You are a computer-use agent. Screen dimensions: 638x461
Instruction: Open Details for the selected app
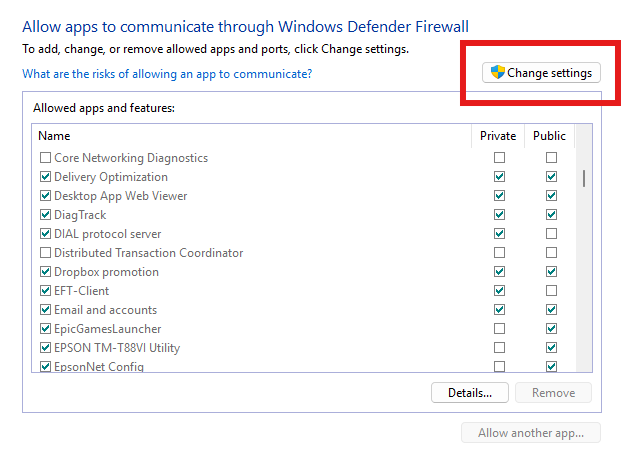[x=470, y=393]
